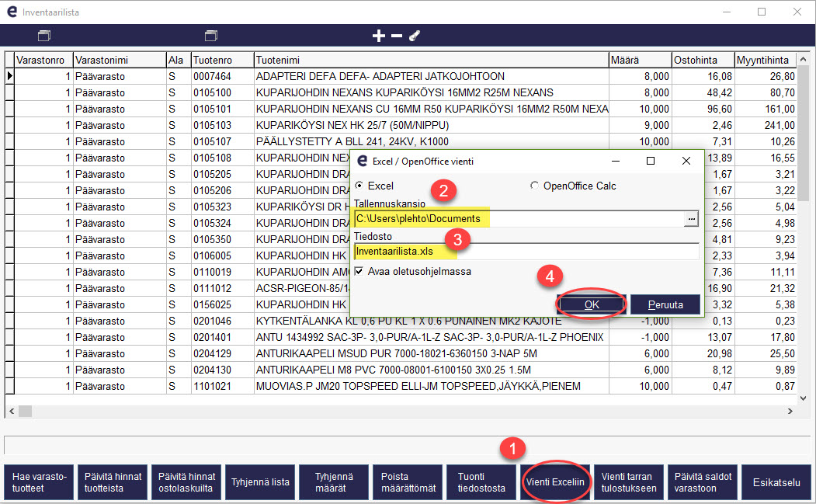Click the second window-stack toolbar icon
Image resolution: width=816 pixels, height=504 pixels.
[x=210, y=36]
